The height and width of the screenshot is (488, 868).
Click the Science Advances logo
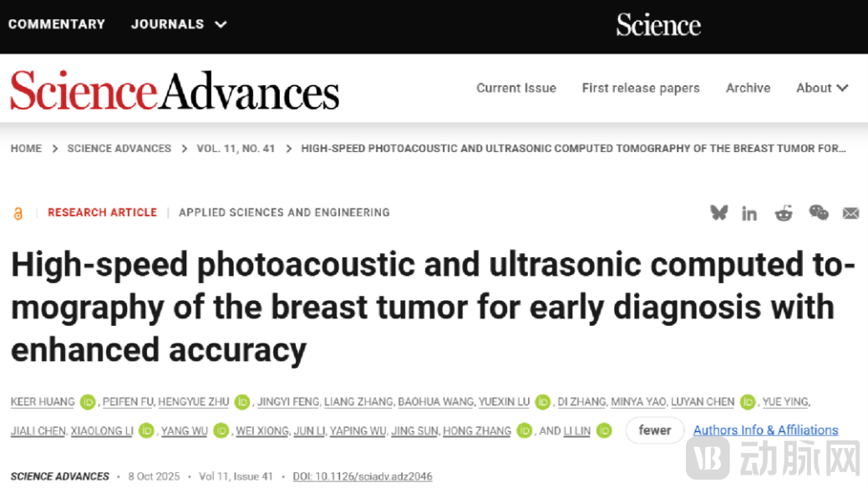coord(175,90)
